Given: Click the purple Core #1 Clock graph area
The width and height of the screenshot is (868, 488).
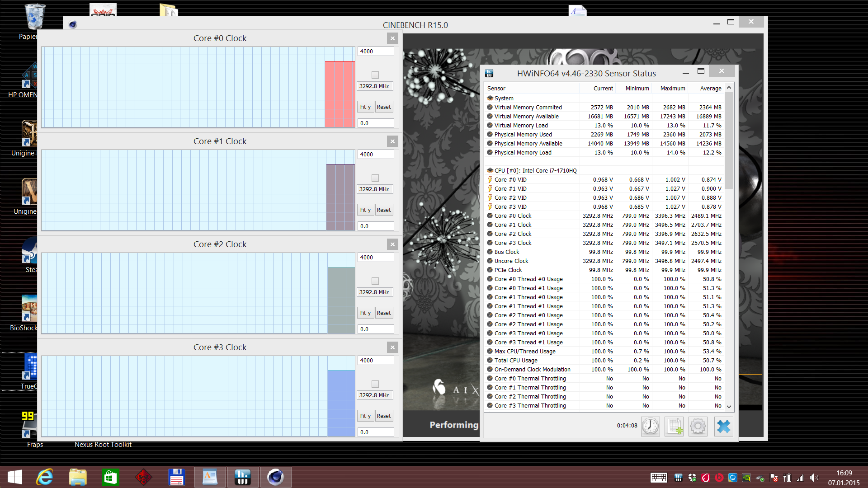Looking at the screenshot, I should 340,197.
